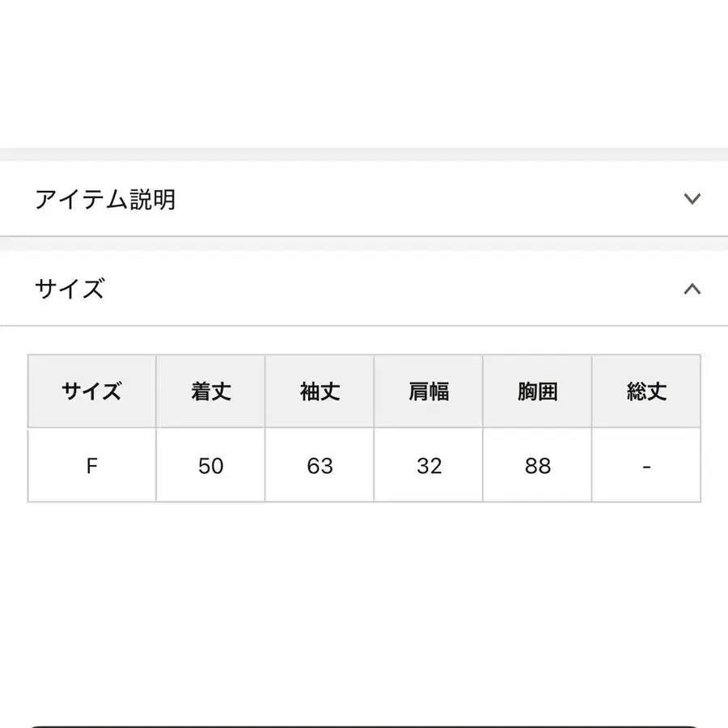This screenshot has width=728, height=728.
Task: Select the 袖丈 column header
Action: point(320,392)
